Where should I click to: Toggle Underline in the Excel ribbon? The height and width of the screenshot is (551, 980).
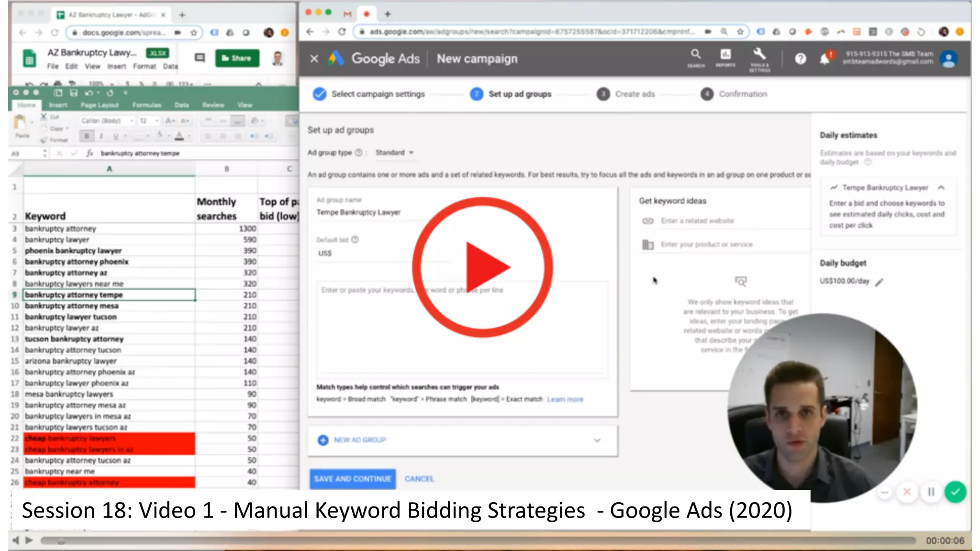pos(115,136)
